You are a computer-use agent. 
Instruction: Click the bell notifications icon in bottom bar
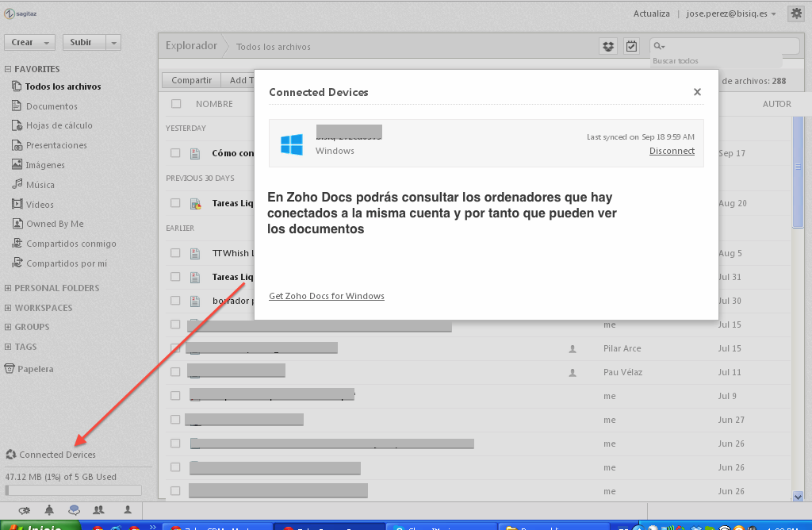click(49, 509)
